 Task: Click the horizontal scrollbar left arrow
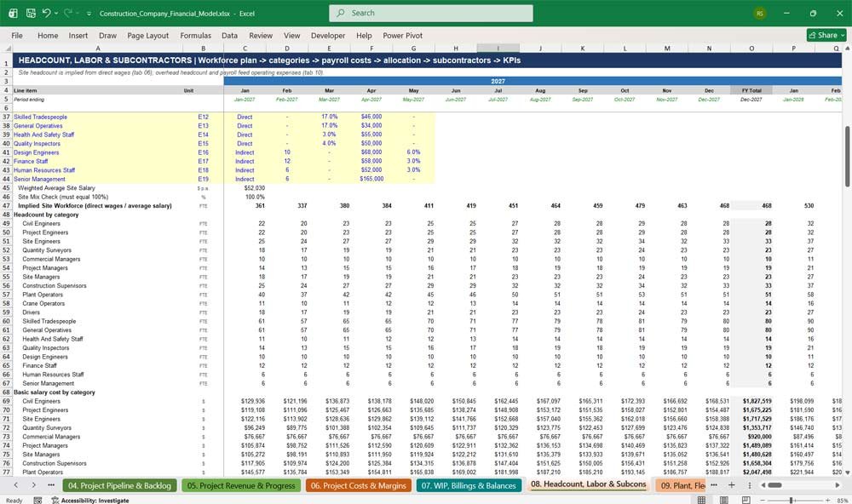(x=763, y=485)
